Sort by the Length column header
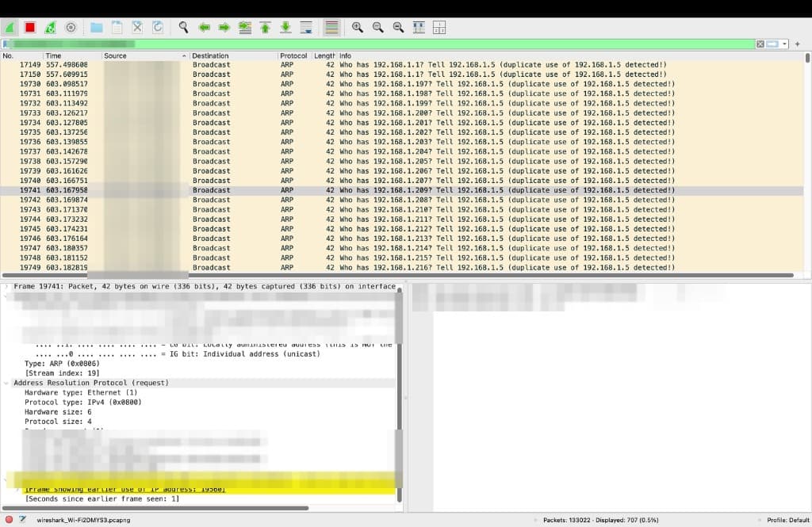 coord(324,56)
